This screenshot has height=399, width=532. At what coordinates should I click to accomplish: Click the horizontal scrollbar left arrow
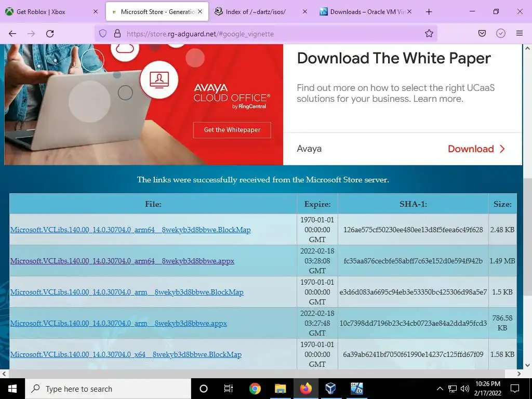coord(4,374)
